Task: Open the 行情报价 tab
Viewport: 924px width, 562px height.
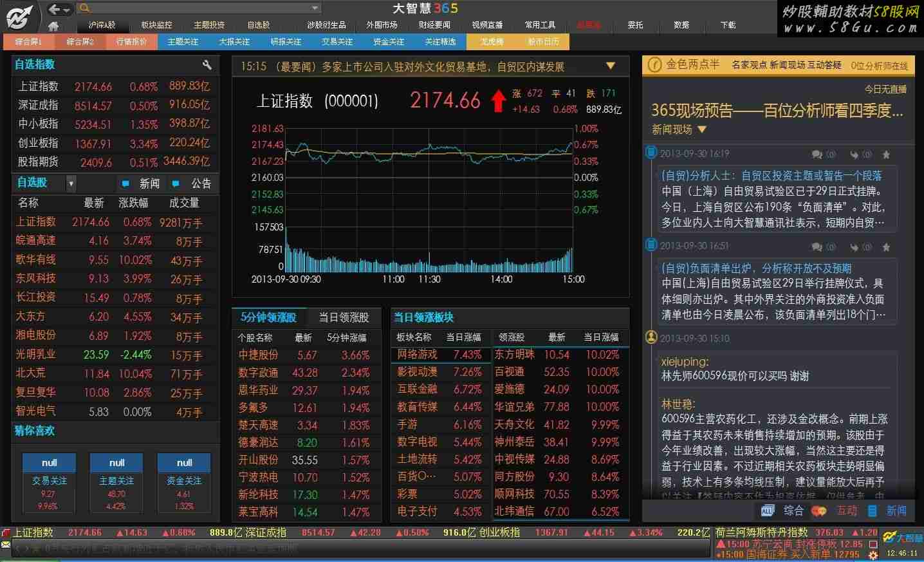Action: (131, 42)
